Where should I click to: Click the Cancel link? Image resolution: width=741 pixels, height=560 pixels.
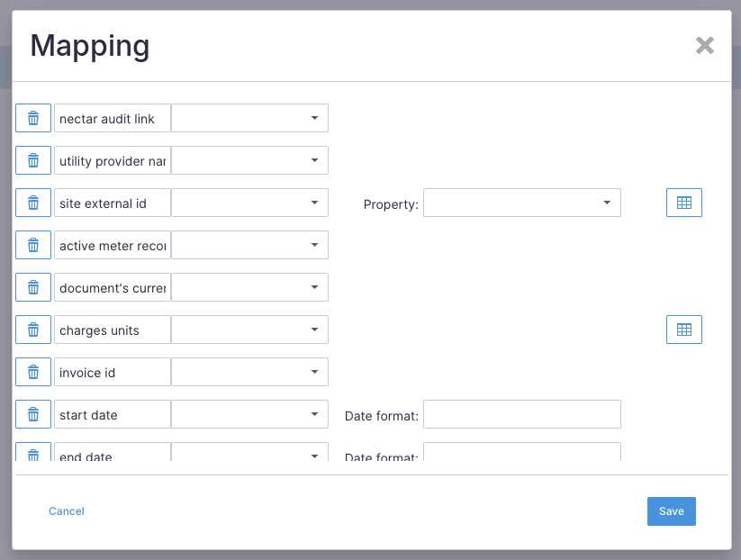click(x=67, y=511)
